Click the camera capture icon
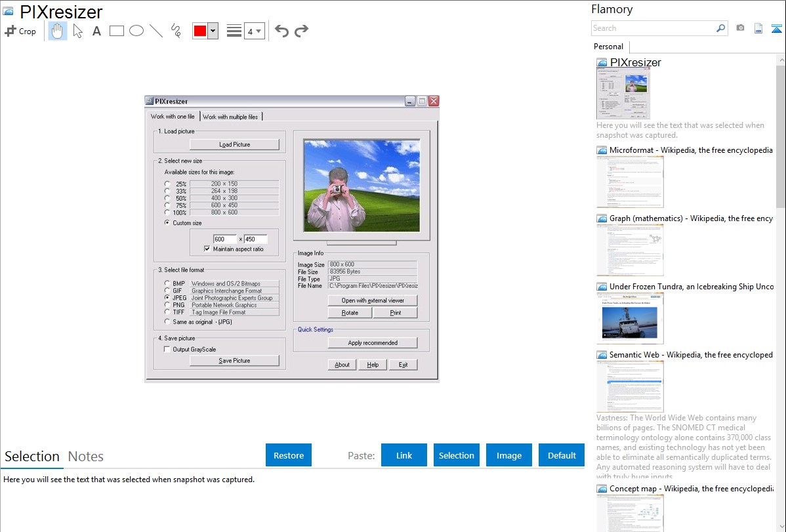The image size is (786, 532). pyautogui.click(x=740, y=28)
